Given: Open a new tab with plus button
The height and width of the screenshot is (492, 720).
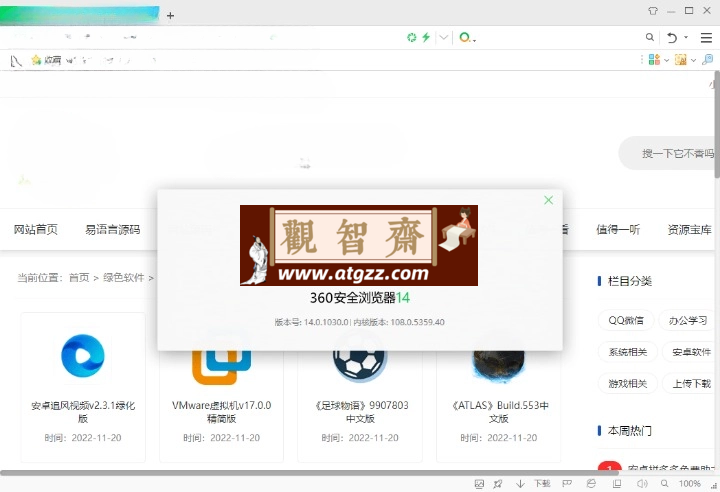Looking at the screenshot, I should (x=170, y=16).
